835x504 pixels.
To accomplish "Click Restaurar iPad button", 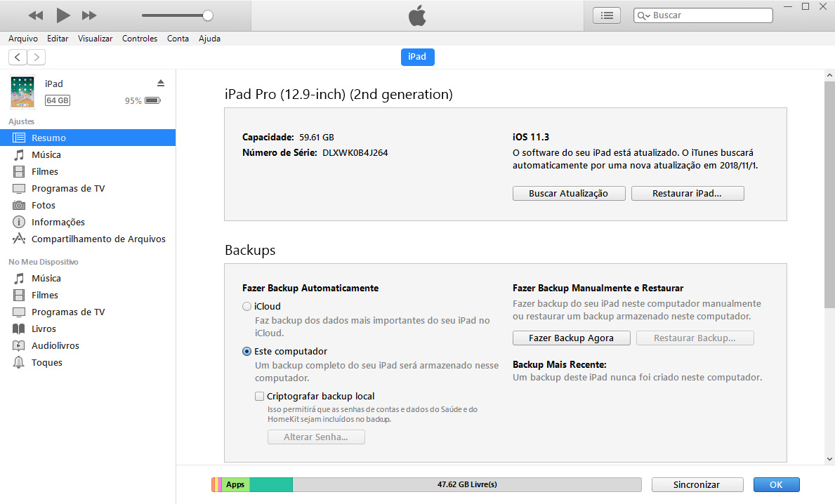I will coord(688,193).
